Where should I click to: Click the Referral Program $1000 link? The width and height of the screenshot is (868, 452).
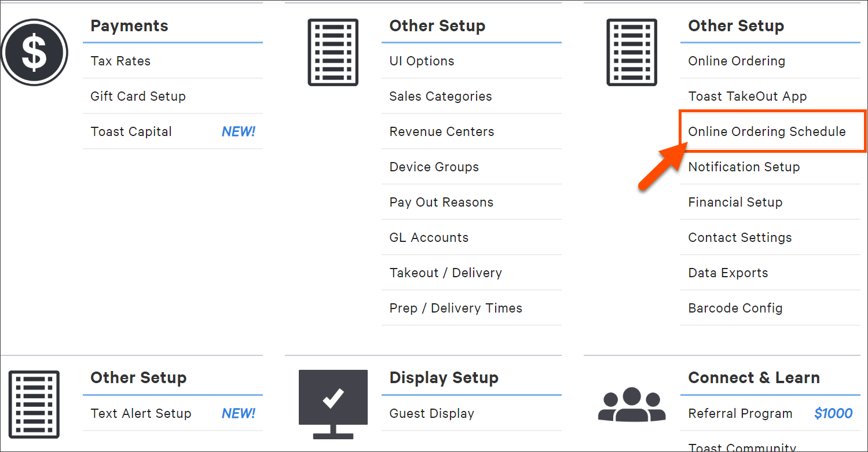click(x=740, y=413)
